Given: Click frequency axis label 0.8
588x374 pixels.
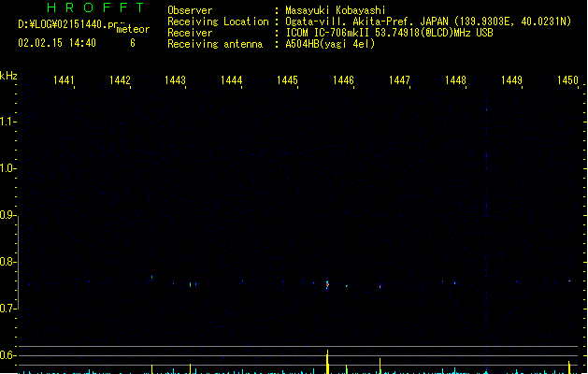Looking at the screenshot, I should point(7,262).
